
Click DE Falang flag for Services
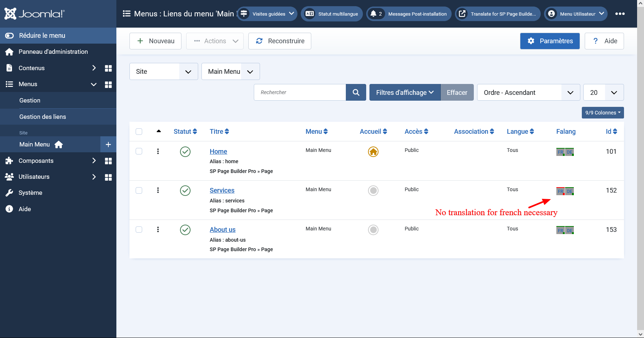point(569,191)
